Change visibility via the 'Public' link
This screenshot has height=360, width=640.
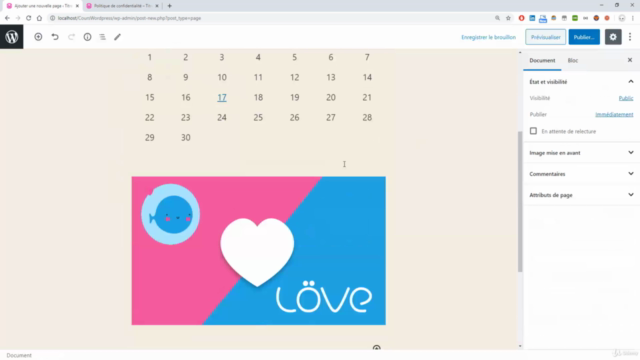pyautogui.click(x=626, y=98)
